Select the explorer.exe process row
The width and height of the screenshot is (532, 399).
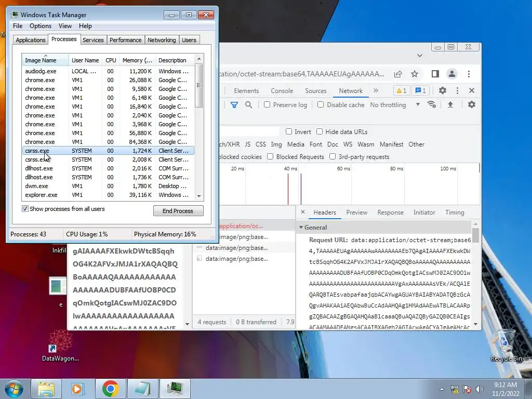pyautogui.click(x=108, y=195)
